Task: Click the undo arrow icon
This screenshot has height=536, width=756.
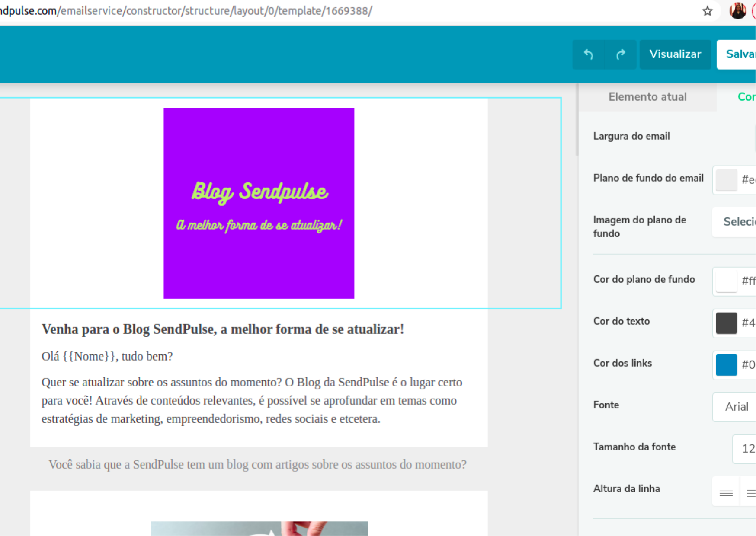Action: click(588, 54)
